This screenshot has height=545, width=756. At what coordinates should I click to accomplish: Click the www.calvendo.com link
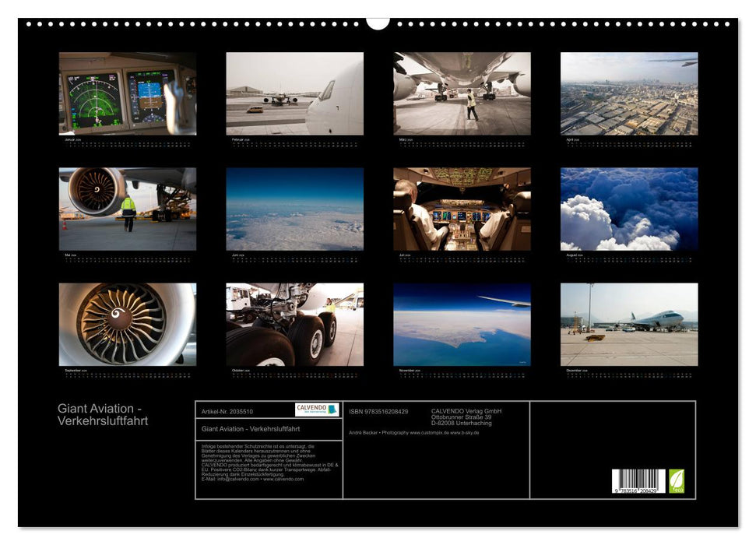coord(284,480)
